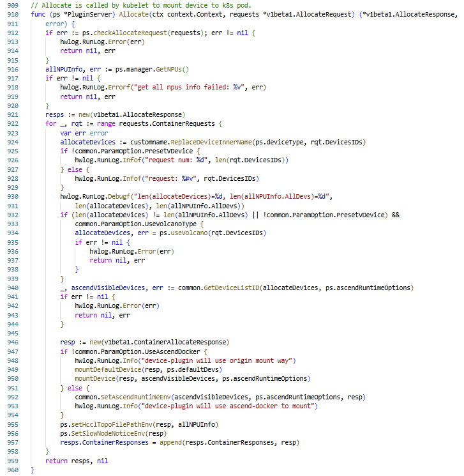Click 'var err error' declaration
Screen dimensions: 464x476
coord(84,134)
